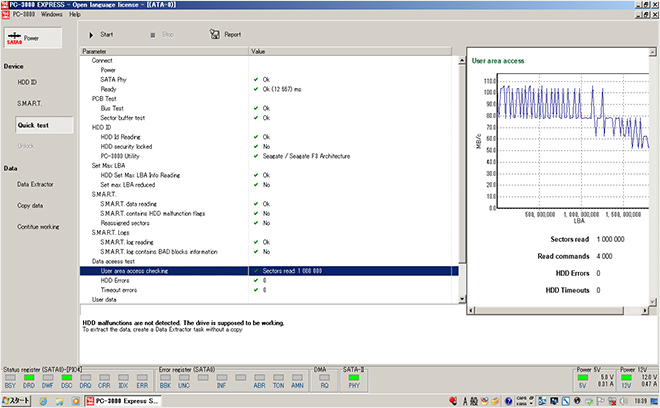Click the BSY status indicator

[x=10, y=377]
